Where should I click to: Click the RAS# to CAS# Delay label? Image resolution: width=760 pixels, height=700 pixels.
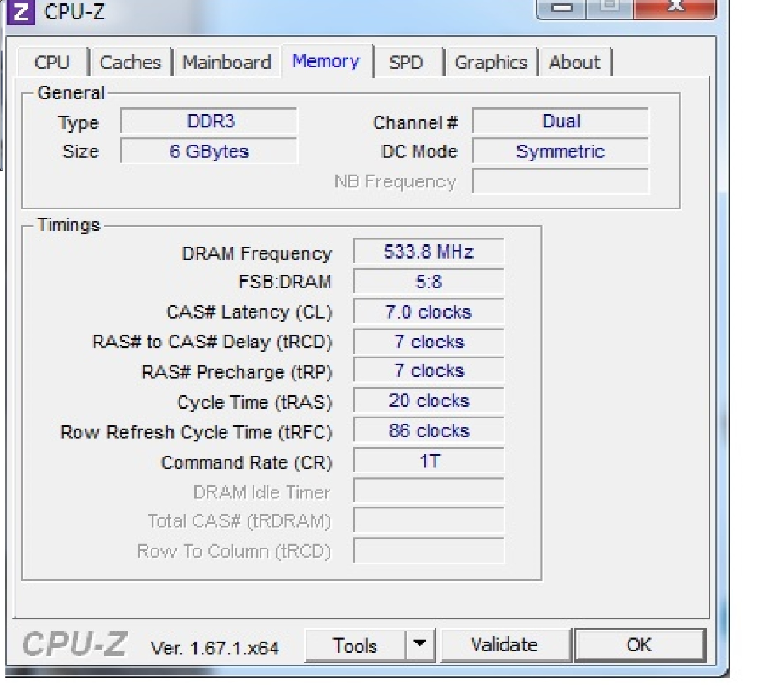click(212, 342)
